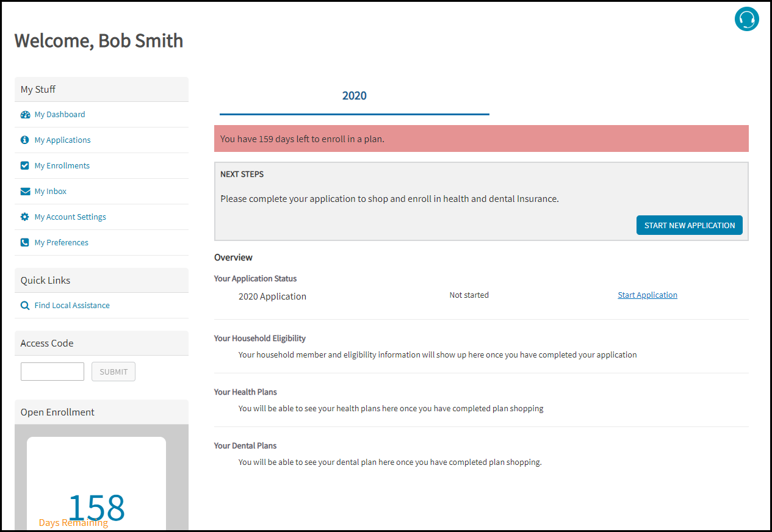Click the My Preferences phone icon
This screenshot has height=532, width=772.
pos(25,242)
